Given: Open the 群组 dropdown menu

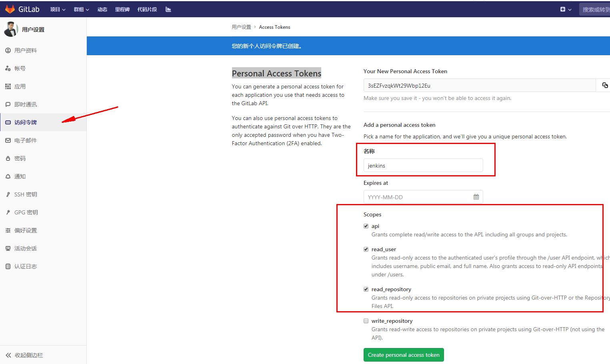Looking at the screenshot, I should pos(81,9).
